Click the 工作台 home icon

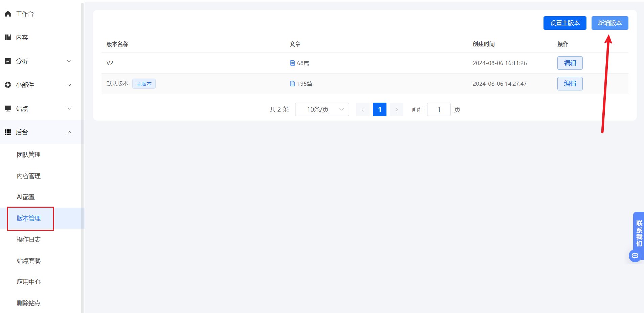(x=8, y=14)
